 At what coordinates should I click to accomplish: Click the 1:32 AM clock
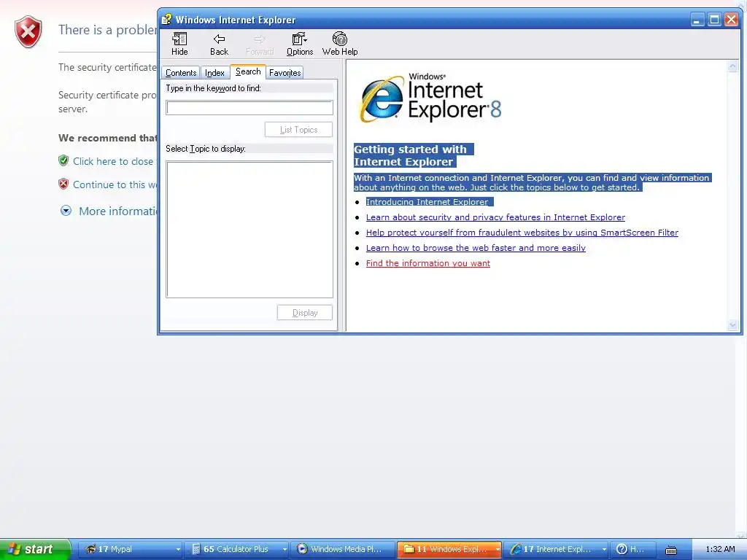point(720,549)
